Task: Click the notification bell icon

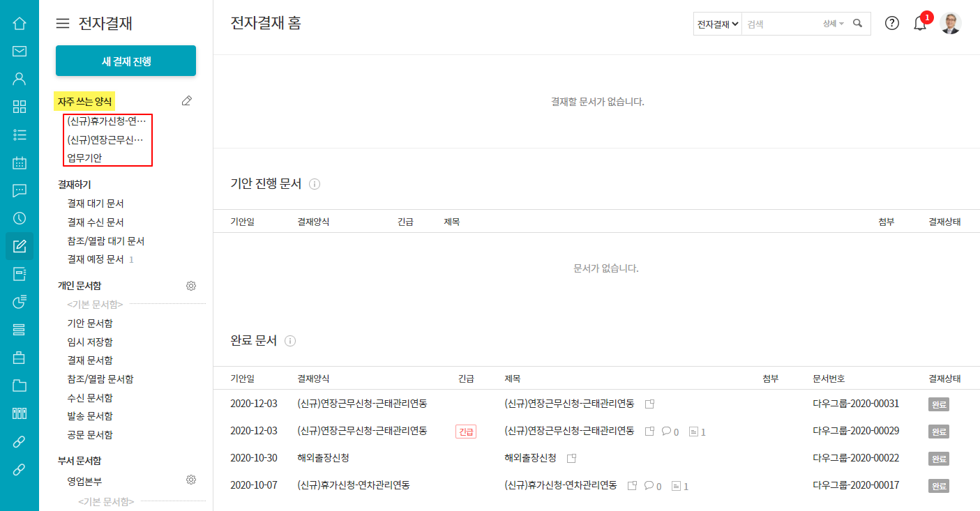Action: [x=920, y=24]
